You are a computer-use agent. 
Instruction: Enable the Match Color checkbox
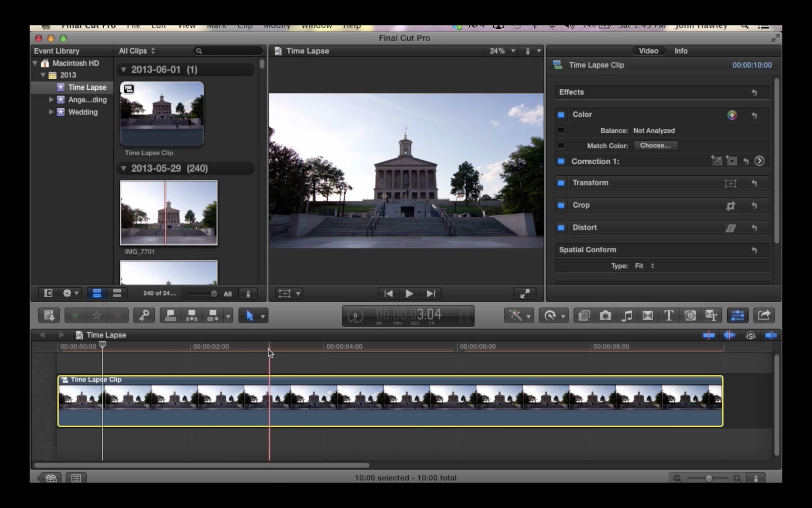coord(561,146)
